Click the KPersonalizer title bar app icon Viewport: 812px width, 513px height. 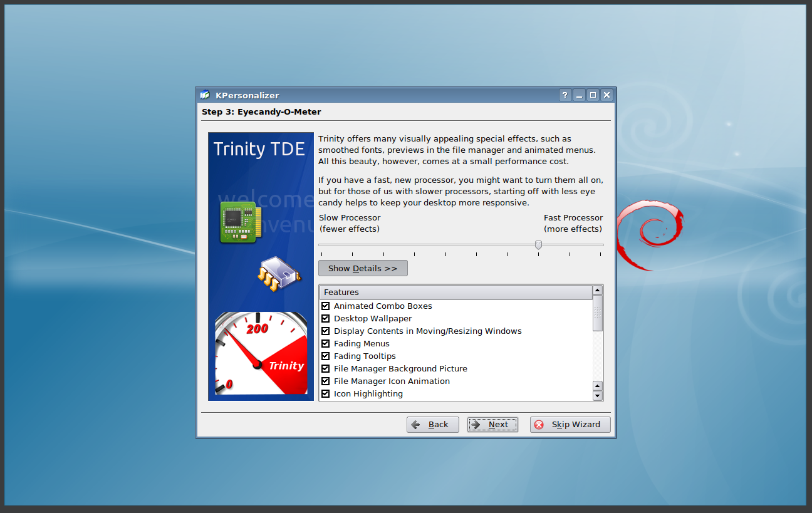[205, 95]
